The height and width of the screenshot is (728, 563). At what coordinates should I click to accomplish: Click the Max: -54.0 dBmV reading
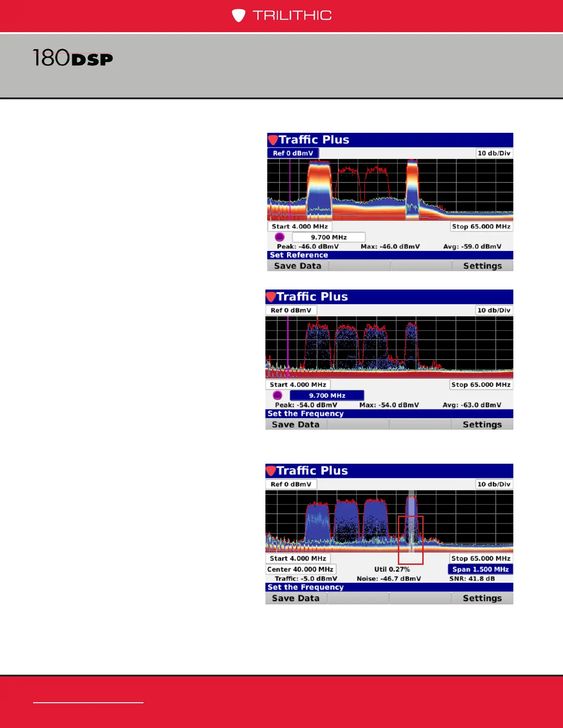[389, 405]
